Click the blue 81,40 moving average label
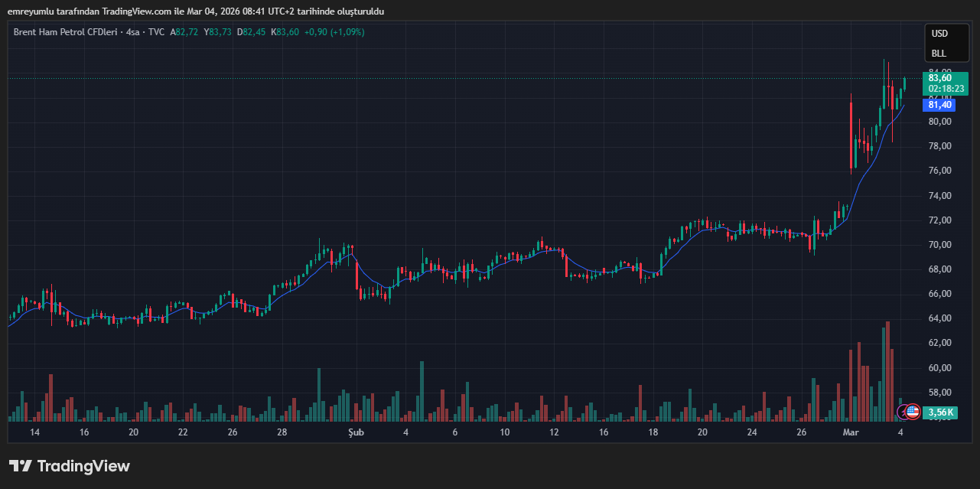The height and width of the screenshot is (489, 980). pos(939,105)
